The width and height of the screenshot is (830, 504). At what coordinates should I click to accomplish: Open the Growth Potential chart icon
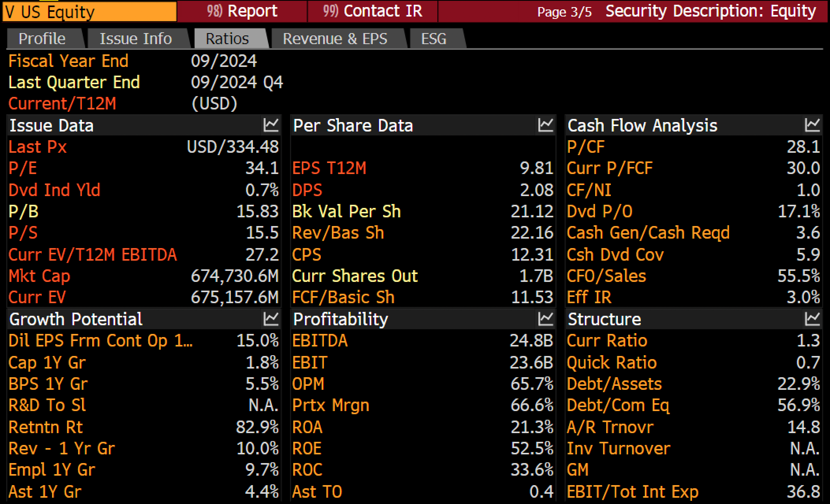(x=271, y=319)
